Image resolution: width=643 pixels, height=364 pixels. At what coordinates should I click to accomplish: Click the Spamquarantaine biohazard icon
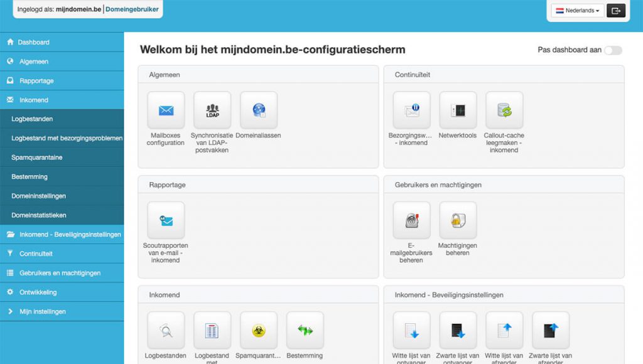point(259,330)
